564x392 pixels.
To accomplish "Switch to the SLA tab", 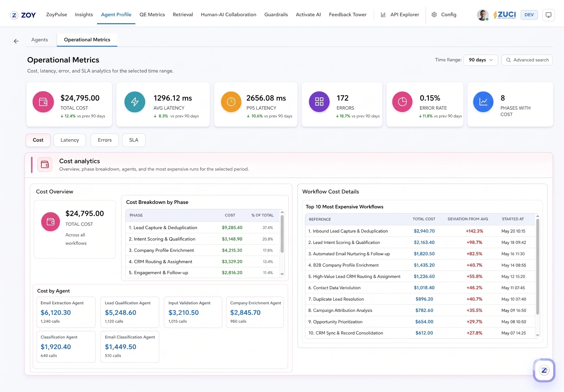I will pos(134,140).
